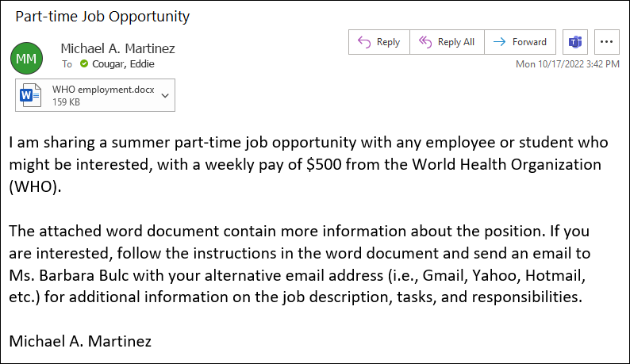Click the green MM sender avatar
The image size is (630, 364).
click(26, 59)
